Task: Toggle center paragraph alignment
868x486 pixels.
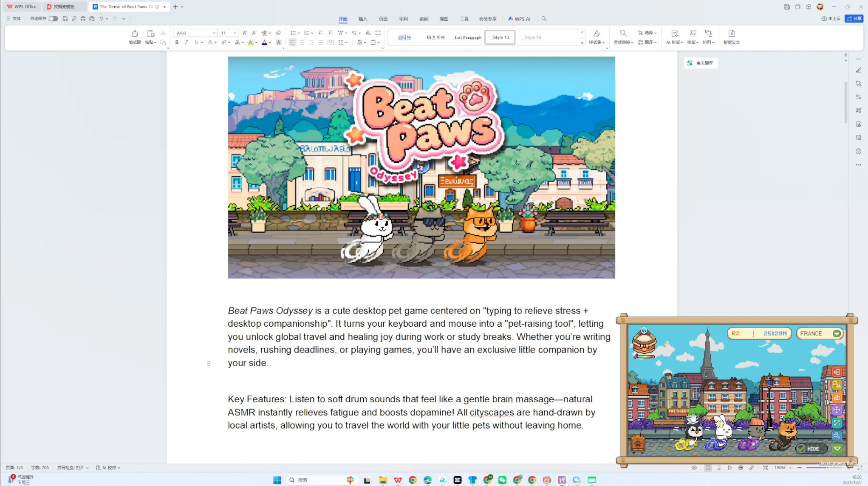Action: [302, 42]
